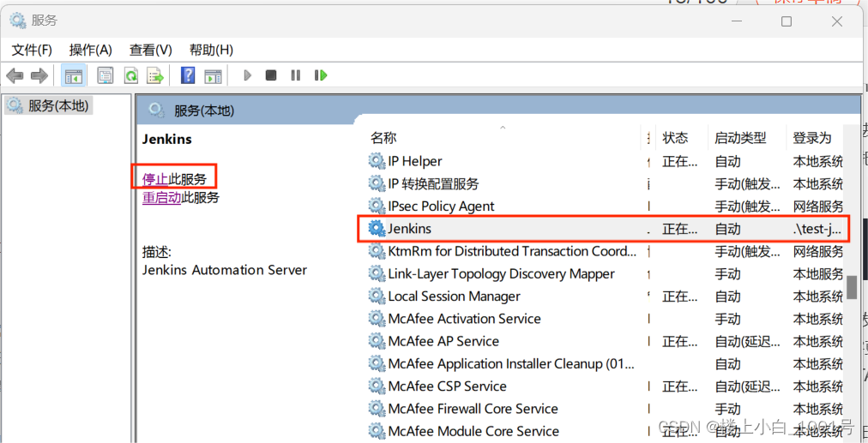The image size is (868, 443).
Task: Select the Jenkins service name in list
Action: [x=410, y=229]
